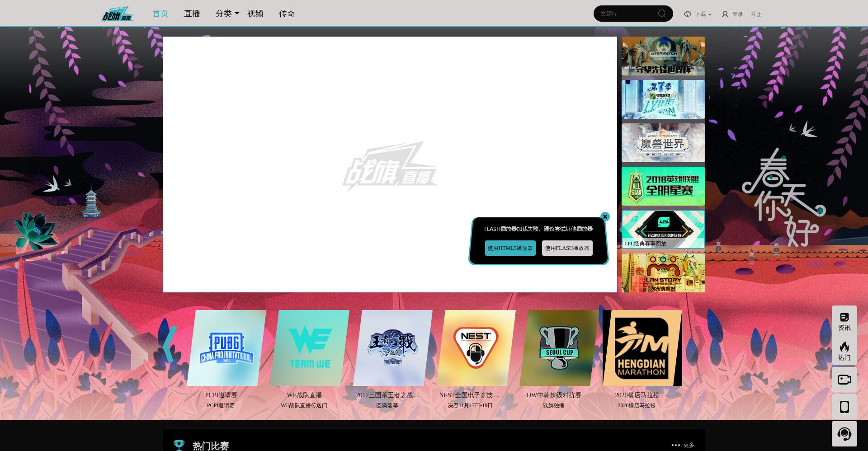Click the OW中韩超级对抗赛 title link
This screenshot has width=868, height=451.
[554, 395]
